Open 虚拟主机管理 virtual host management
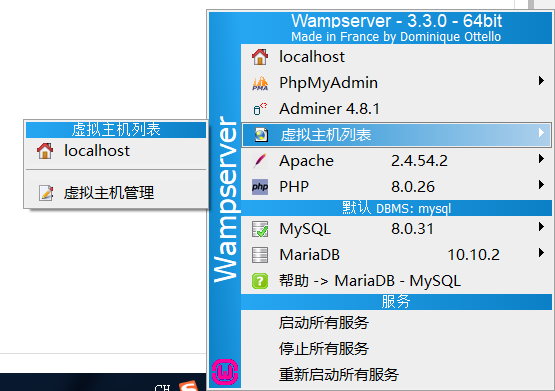Viewport: 555px width, 391px height. 116,193
